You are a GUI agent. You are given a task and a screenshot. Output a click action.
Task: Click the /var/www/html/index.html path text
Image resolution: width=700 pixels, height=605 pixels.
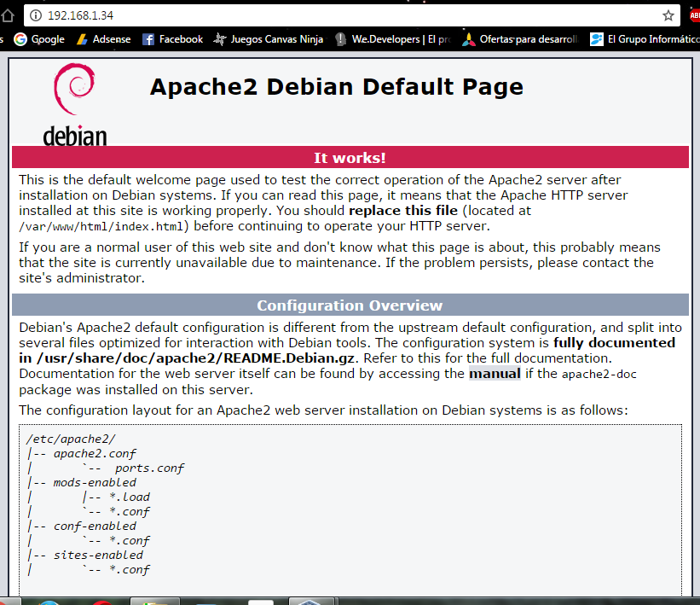102,226
